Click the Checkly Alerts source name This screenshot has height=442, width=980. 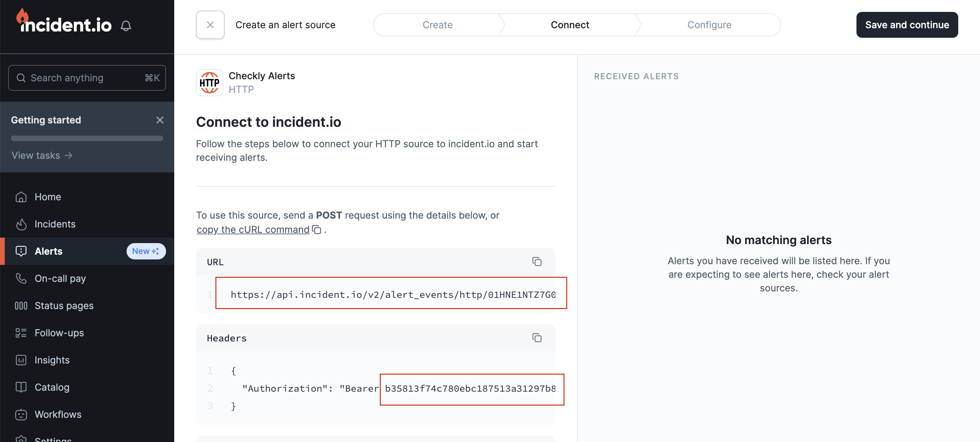[x=262, y=76]
